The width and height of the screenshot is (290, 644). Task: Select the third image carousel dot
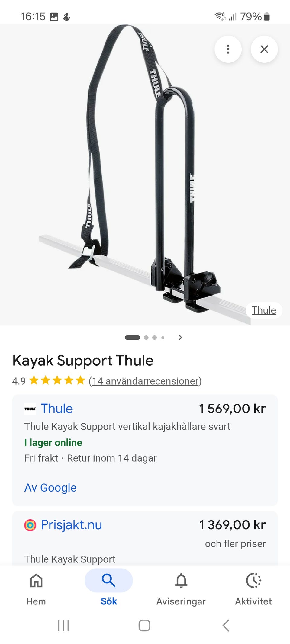(154, 338)
